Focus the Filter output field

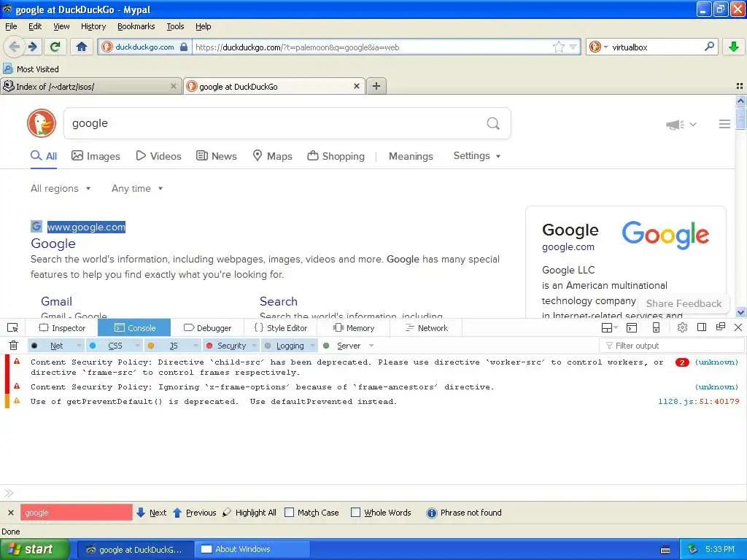(672, 346)
